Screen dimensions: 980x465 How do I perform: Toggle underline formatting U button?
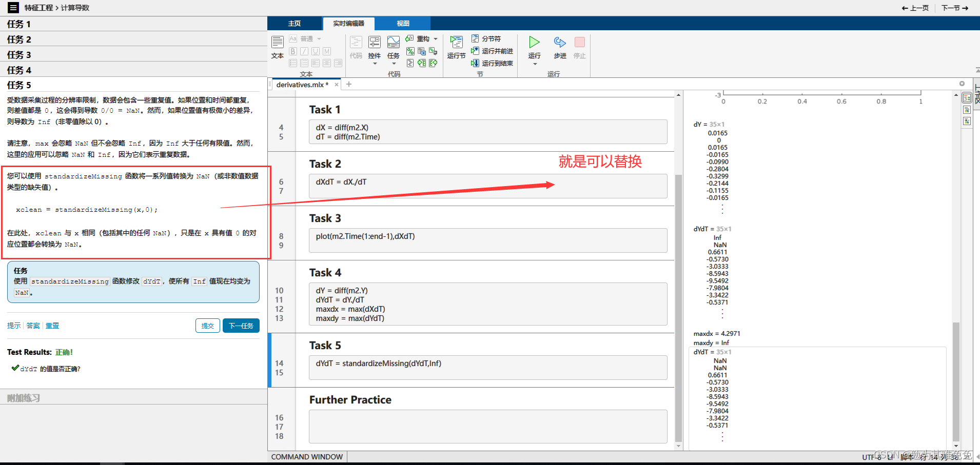pos(316,51)
